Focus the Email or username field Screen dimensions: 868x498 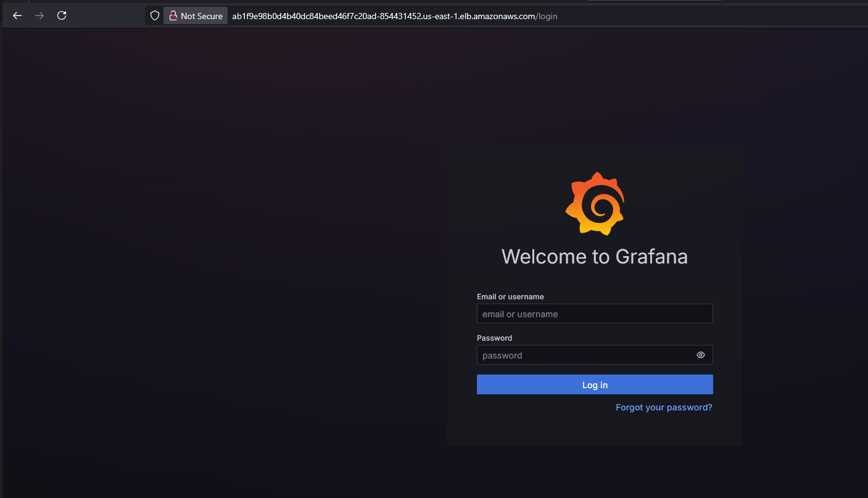pos(595,313)
